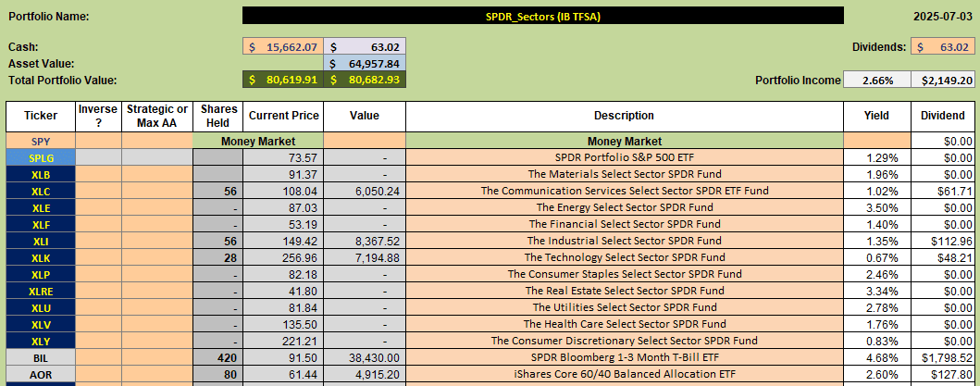
Task: Select the XLY ticker cell
Action: (41, 341)
